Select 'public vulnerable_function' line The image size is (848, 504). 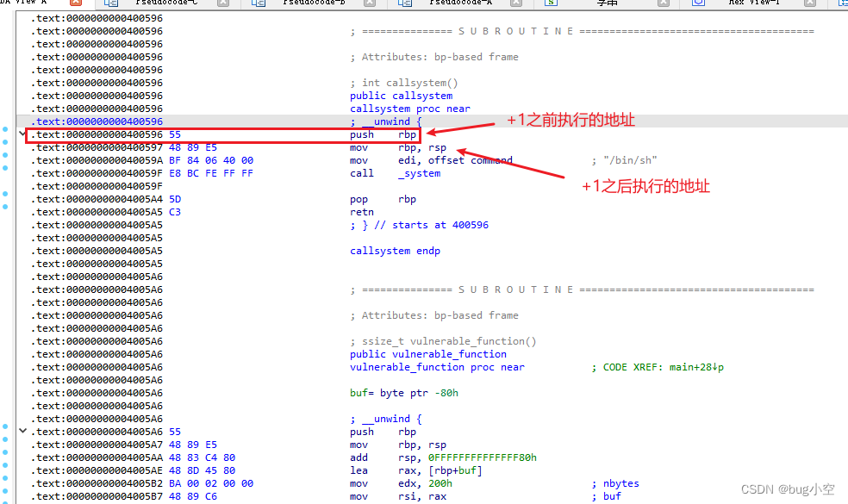pos(428,354)
